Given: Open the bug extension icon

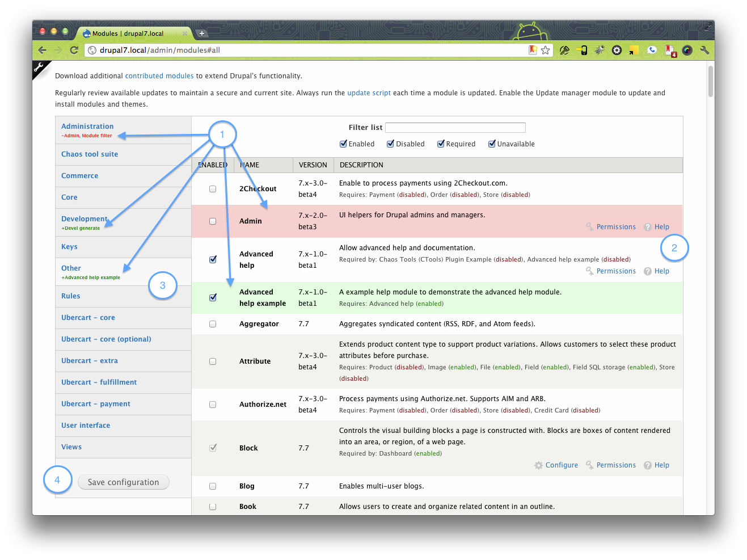Looking at the screenshot, I should 600,50.
